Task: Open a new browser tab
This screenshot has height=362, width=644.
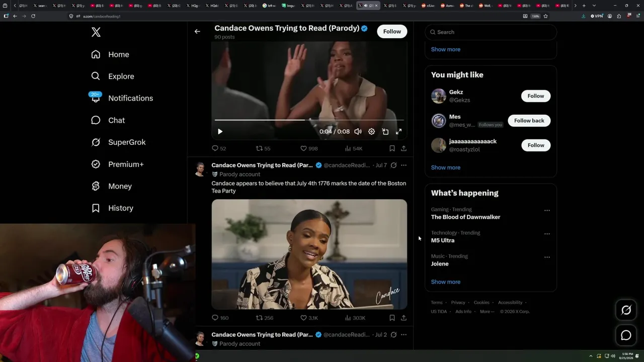Action: (x=584, y=6)
